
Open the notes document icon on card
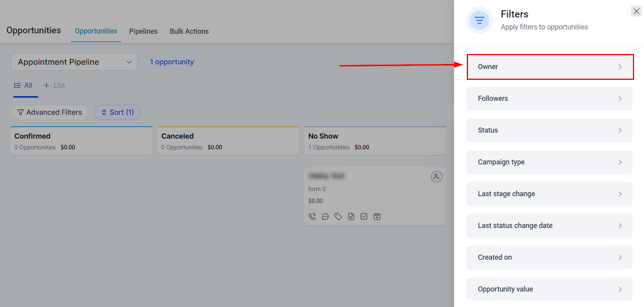click(351, 216)
